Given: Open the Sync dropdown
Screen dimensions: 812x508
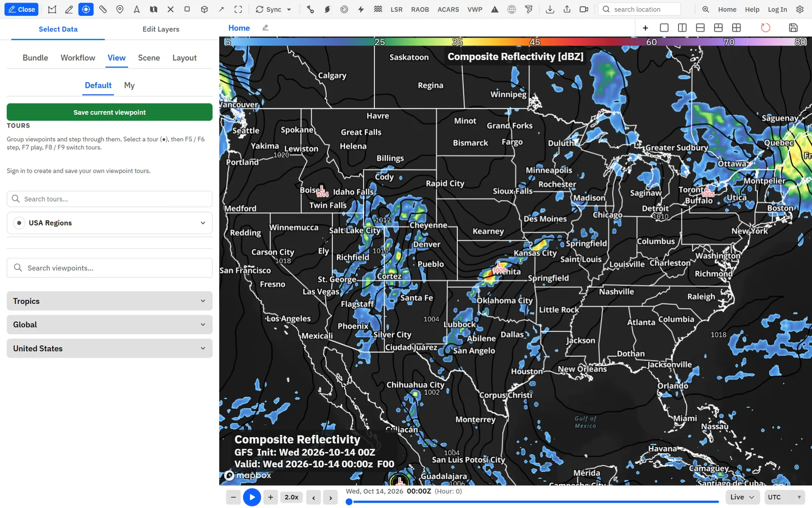Looking at the screenshot, I should point(274,9).
